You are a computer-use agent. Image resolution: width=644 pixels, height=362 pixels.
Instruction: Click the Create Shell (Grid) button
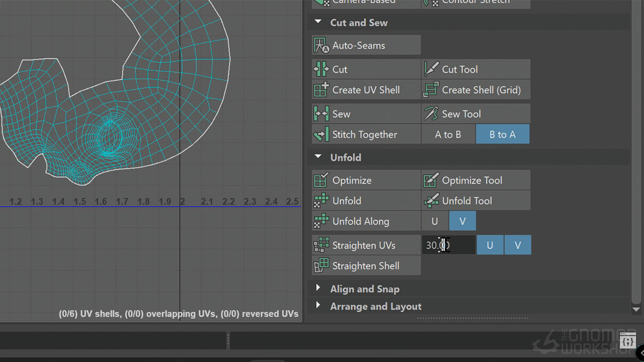475,90
